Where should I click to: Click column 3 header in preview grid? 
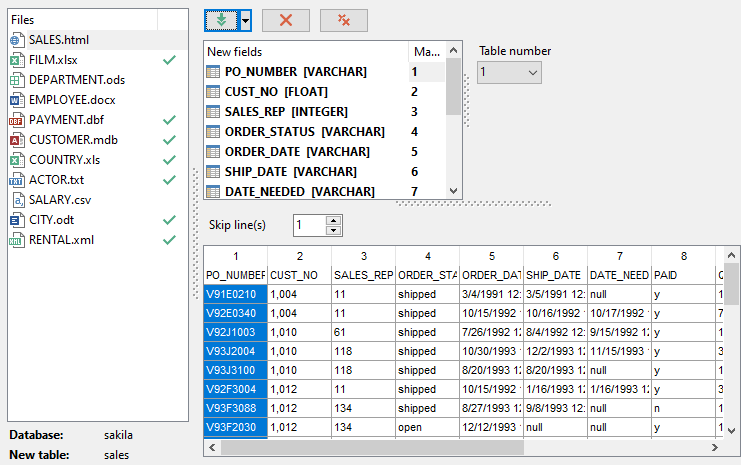[363, 256]
